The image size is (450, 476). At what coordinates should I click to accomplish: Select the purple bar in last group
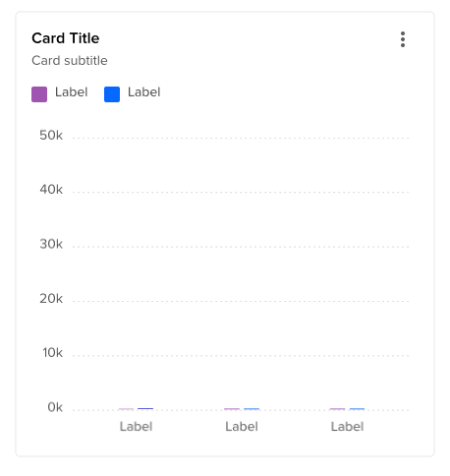click(337, 409)
